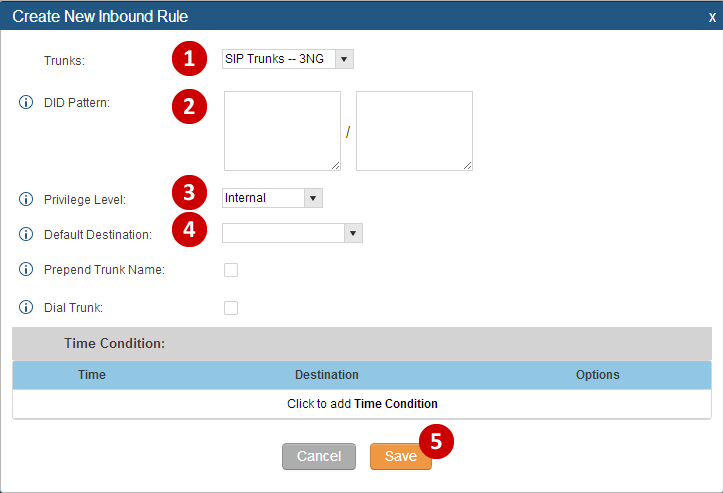Click the red step 1 marker
Image resolution: width=723 pixels, height=493 pixels.
click(x=188, y=60)
